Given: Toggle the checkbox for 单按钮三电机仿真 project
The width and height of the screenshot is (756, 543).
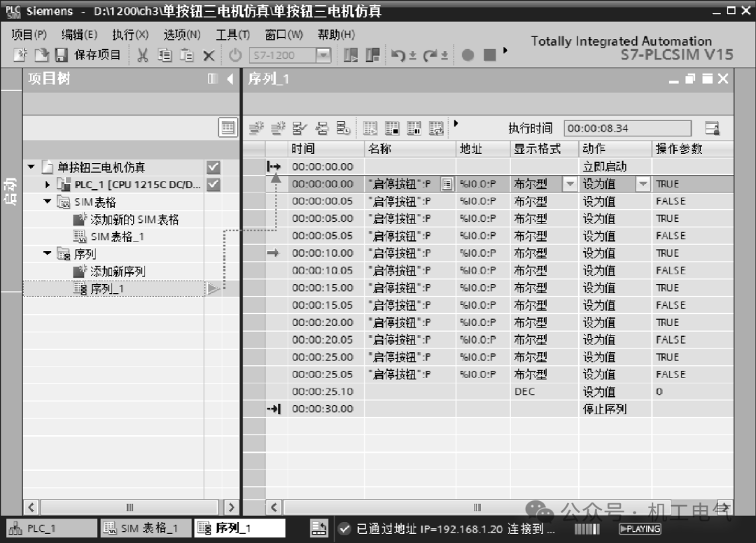Looking at the screenshot, I should click(213, 167).
